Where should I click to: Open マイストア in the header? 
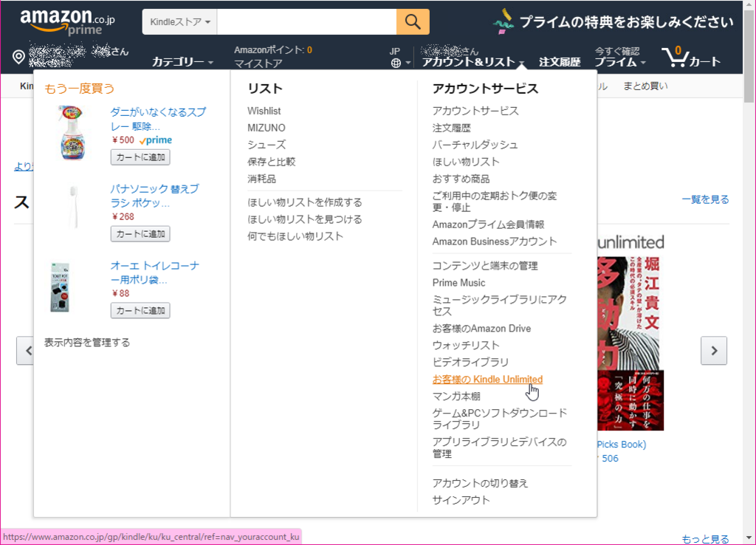(x=258, y=64)
